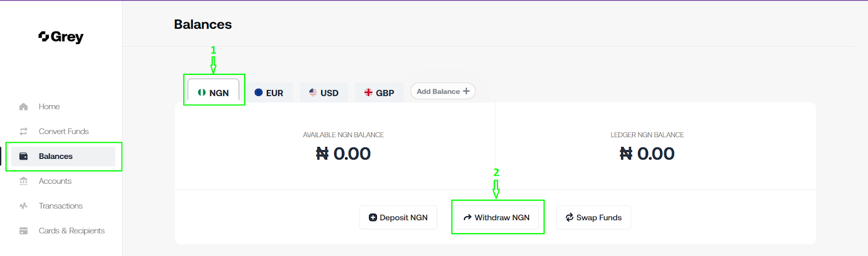Click the Nigerian flag icon

[x=202, y=93]
